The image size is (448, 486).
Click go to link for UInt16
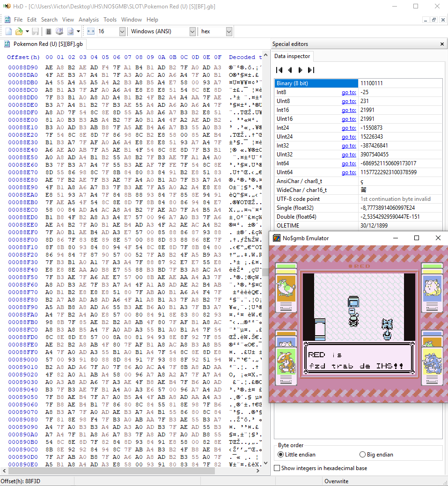(x=349, y=119)
